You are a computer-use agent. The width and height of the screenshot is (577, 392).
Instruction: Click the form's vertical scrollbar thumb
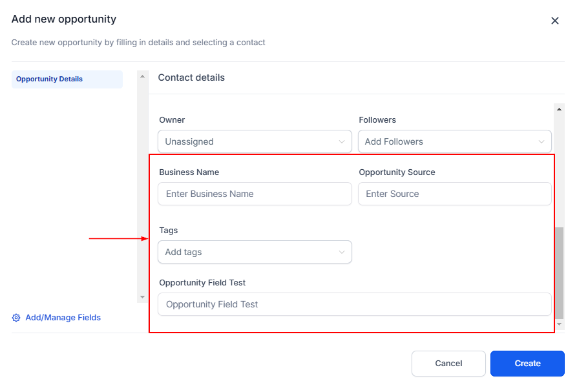560,271
